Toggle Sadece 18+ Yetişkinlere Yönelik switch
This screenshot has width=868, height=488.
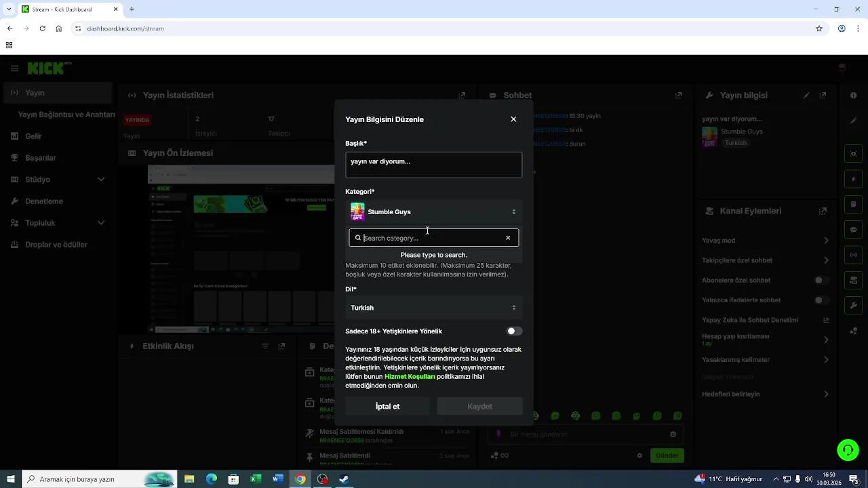pyautogui.click(x=515, y=331)
